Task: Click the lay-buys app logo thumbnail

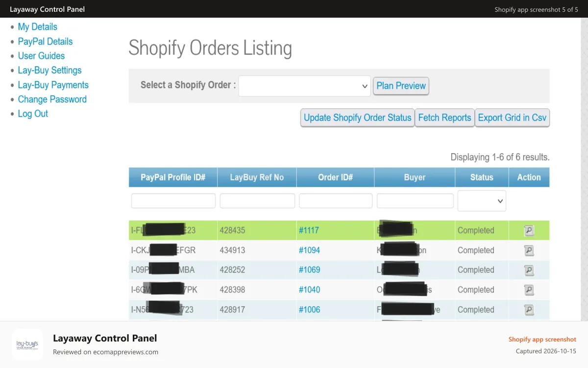Action: [27, 344]
